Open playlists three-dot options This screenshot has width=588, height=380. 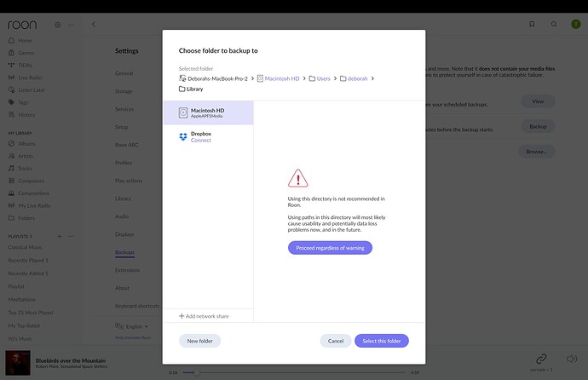point(72,236)
